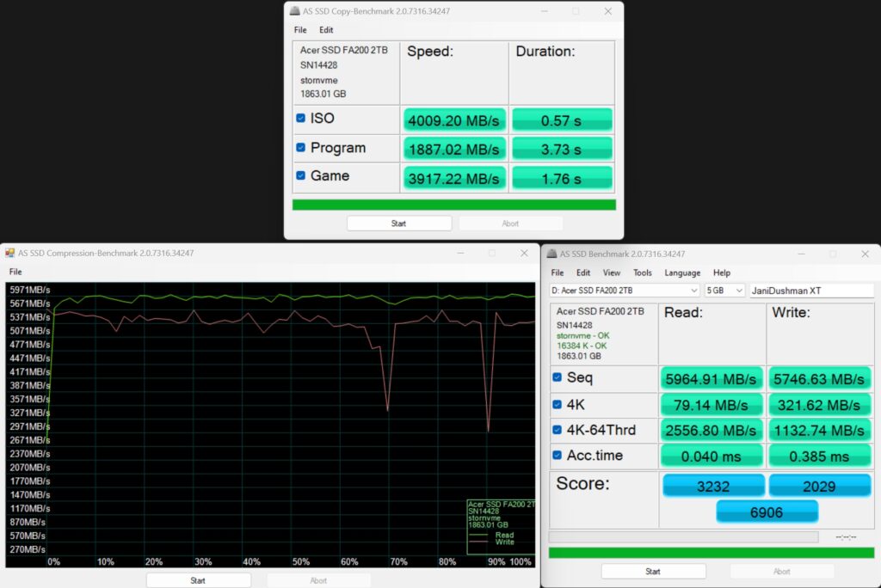Click the Write score 2029

tap(819, 486)
